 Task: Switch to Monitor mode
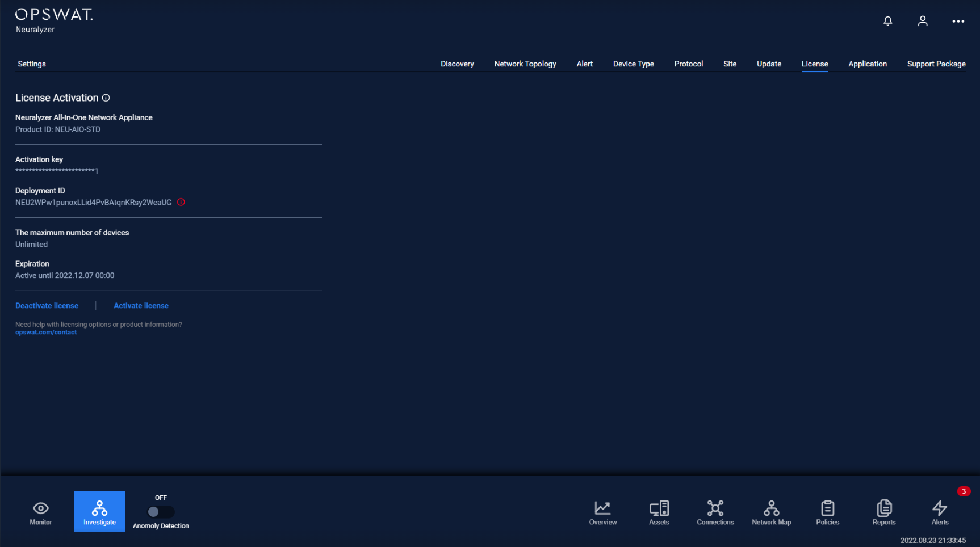pos(41,512)
